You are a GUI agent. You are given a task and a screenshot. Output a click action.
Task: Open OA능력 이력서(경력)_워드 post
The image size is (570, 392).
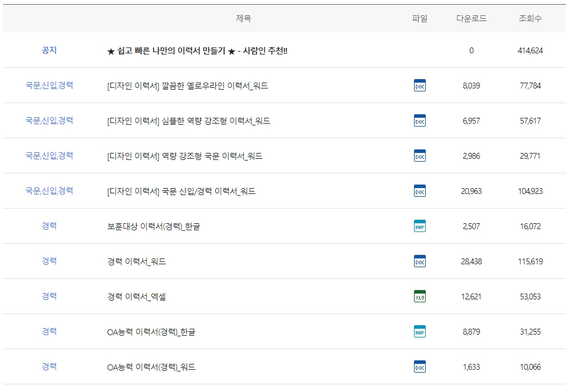pyautogui.click(x=151, y=367)
